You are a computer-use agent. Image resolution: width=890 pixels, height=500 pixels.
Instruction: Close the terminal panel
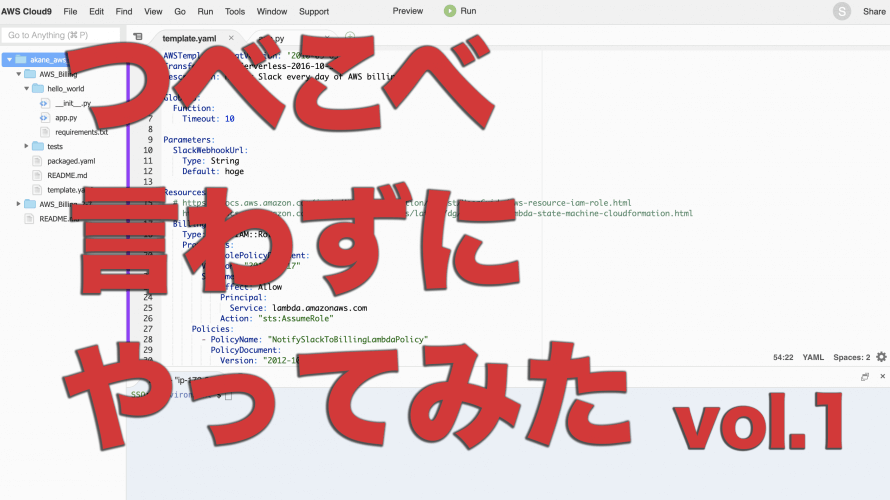coord(882,376)
